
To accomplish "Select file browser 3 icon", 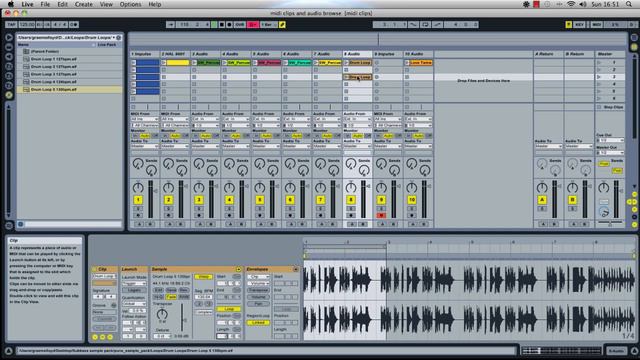I will pyautogui.click(x=9, y=86).
